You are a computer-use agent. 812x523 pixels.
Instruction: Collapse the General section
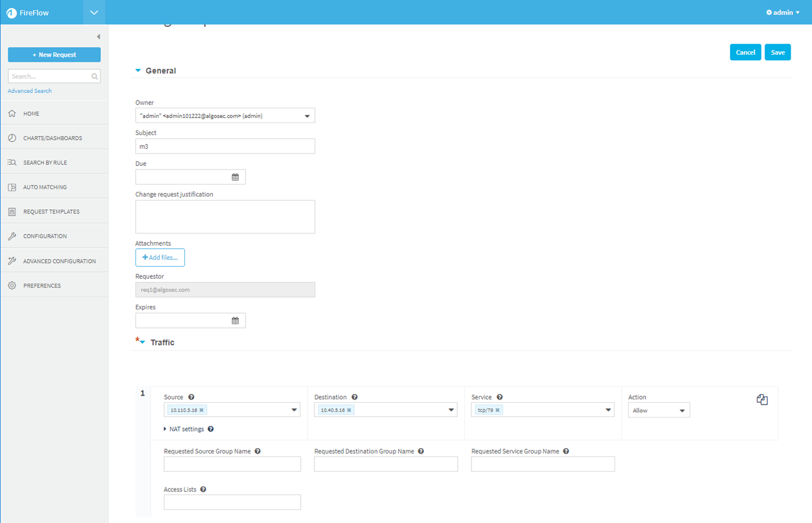coord(139,71)
